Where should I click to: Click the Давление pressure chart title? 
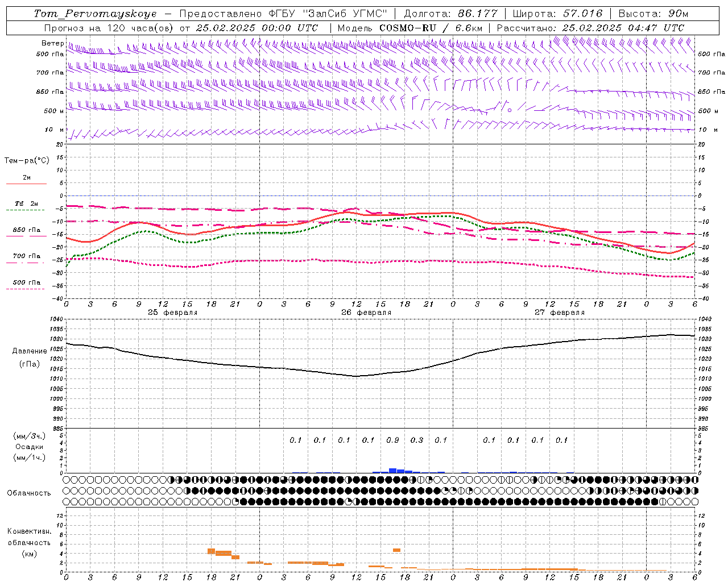(x=30, y=351)
